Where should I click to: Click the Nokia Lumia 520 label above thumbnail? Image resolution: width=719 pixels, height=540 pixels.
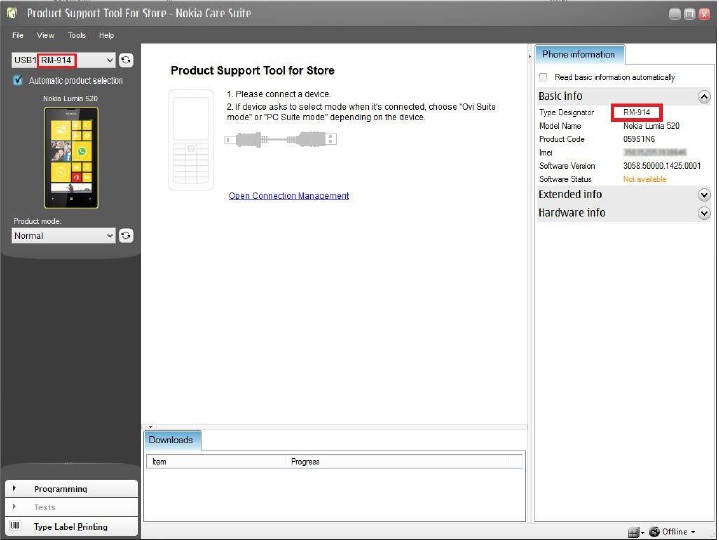[x=70, y=98]
